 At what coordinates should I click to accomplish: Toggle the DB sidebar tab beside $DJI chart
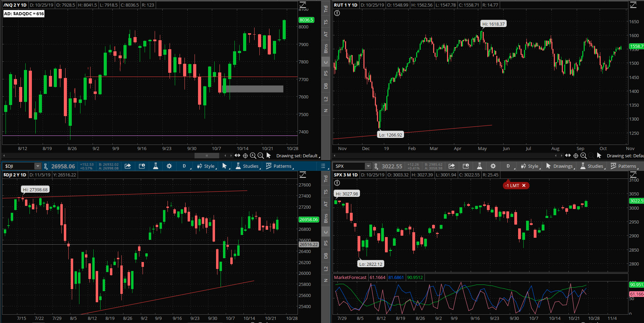pyautogui.click(x=326, y=256)
